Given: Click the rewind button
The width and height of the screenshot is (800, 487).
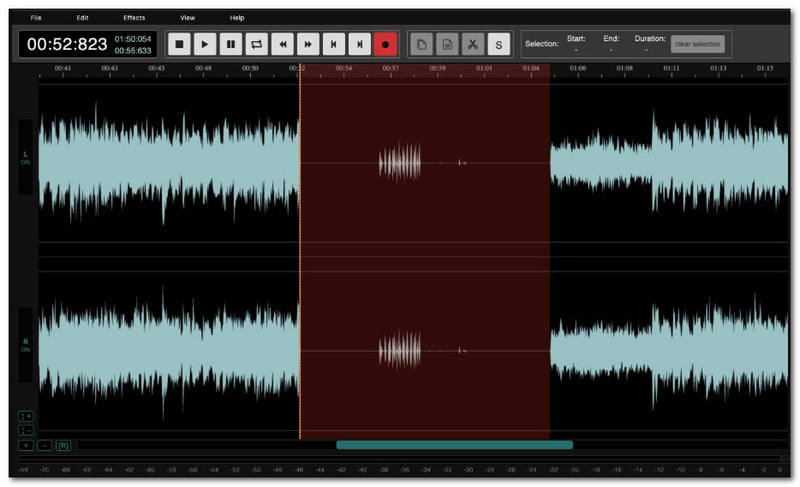Looking at the screenshot, I should point(282,44).
